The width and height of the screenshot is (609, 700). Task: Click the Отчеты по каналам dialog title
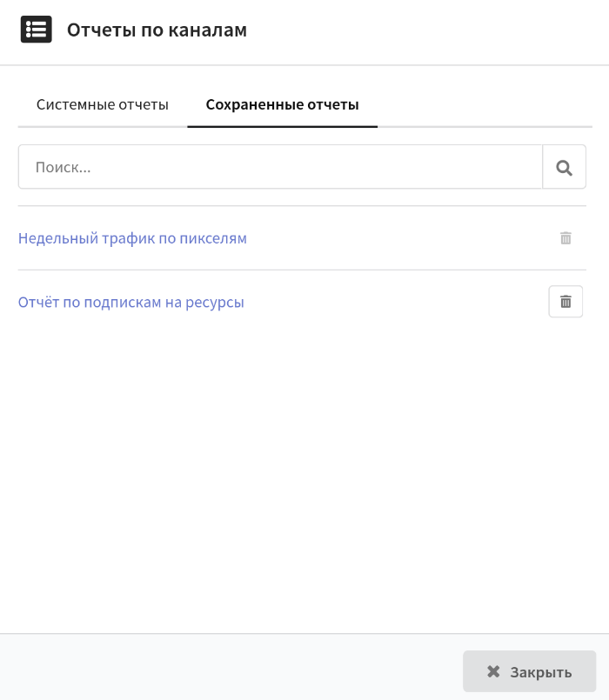pyautogui.click(x=157, y=30)
